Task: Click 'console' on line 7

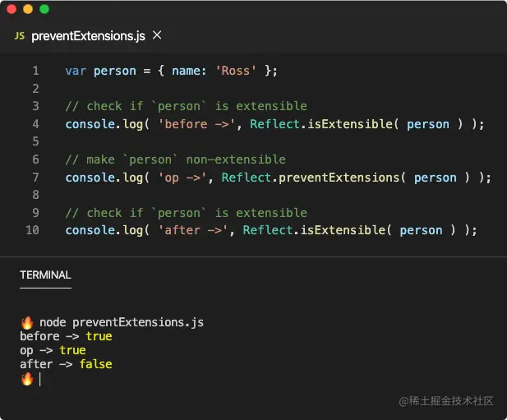Action: pyautogui.click(x=90, y=178)
